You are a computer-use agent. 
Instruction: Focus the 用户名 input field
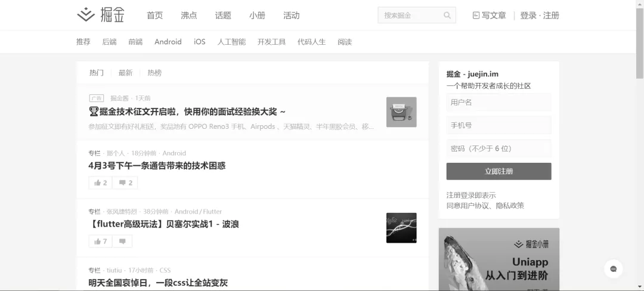point(499,102)
